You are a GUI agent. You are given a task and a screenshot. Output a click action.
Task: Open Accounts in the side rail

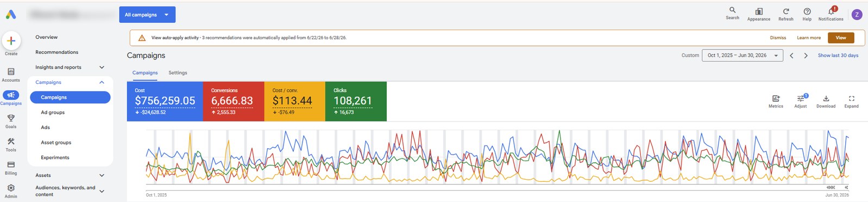pyautogui.click(x=11, y=75)
